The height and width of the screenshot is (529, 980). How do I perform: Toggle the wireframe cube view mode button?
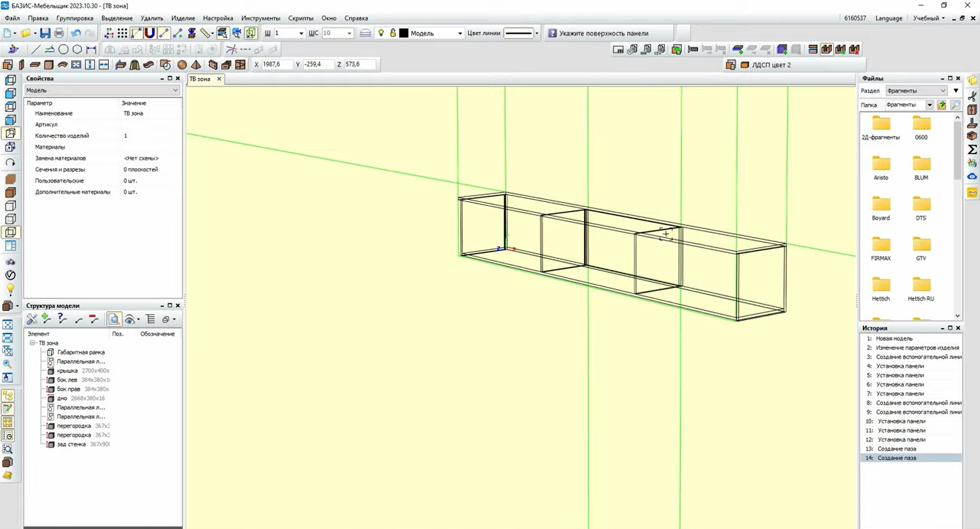(10, 232)
